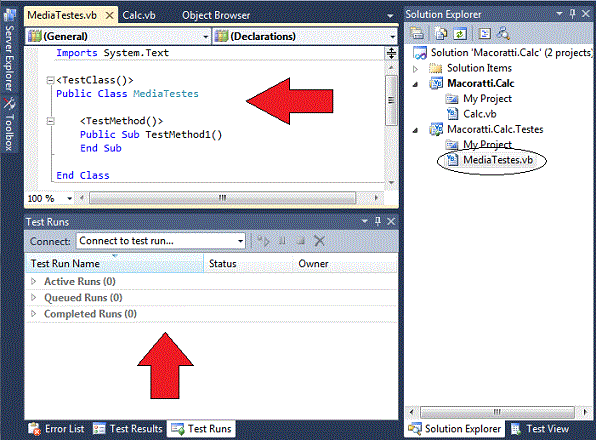
Task: Click the MediaTestes class name in code
Action: coord(166,94)
